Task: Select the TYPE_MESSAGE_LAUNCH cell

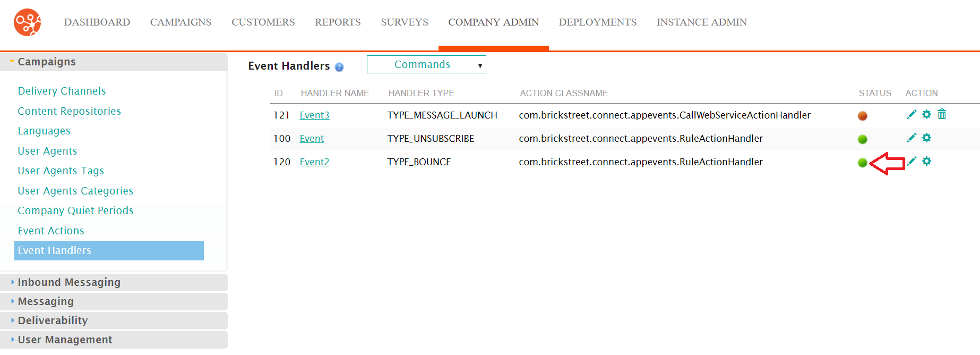Action: click(x=442, y=115)
